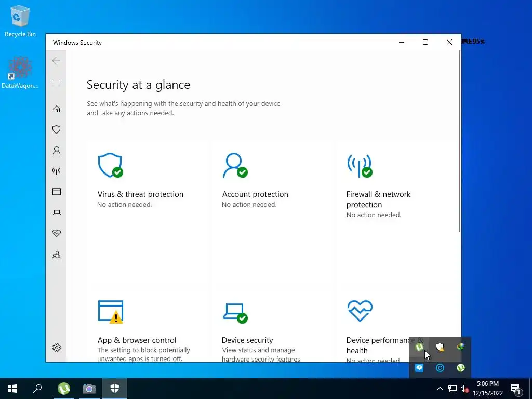Open Device security laptop sidebar icon
This screenshot has height=399, width=532.
click(x=56, y=212)
